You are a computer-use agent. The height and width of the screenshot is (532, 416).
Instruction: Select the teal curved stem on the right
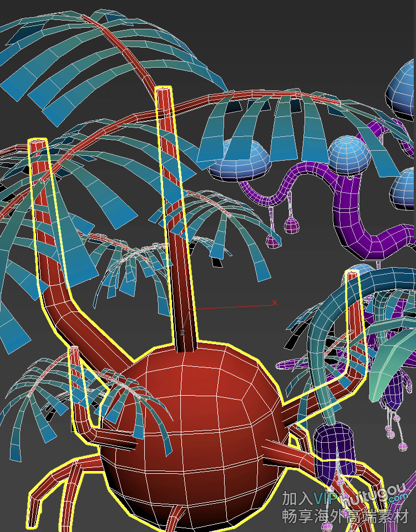322,344
